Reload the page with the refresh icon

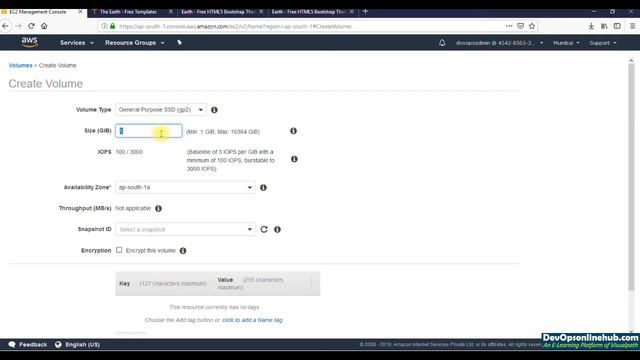pyautogui.click(x=31, y=26)
